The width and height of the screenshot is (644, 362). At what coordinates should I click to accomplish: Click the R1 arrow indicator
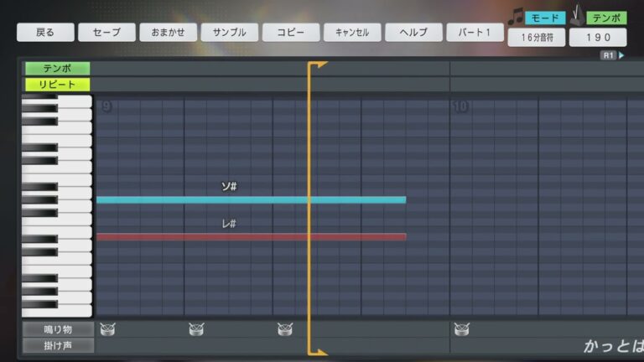pos(612,55)
